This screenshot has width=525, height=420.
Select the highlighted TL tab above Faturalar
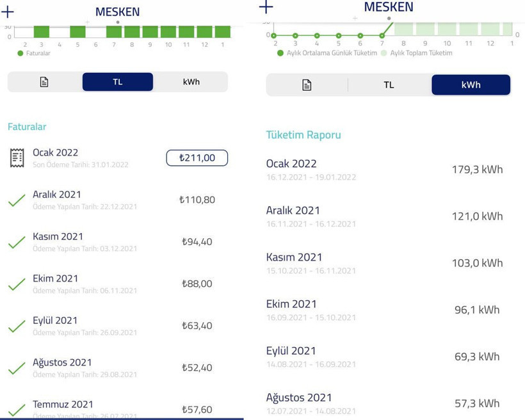pos(118,82)
